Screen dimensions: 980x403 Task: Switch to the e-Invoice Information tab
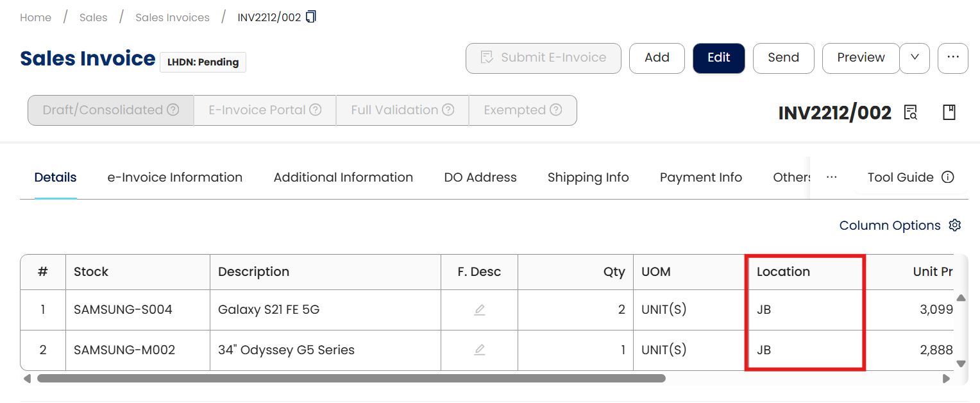click(174, 177)
